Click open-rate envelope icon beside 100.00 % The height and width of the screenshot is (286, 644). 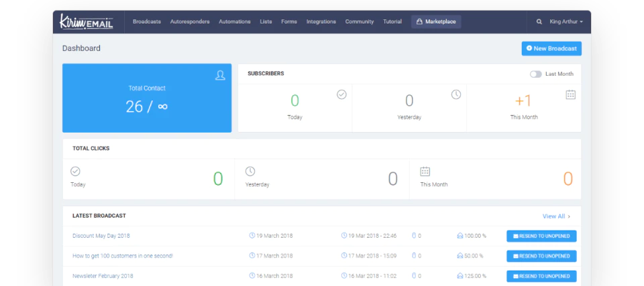coord(460,236)
